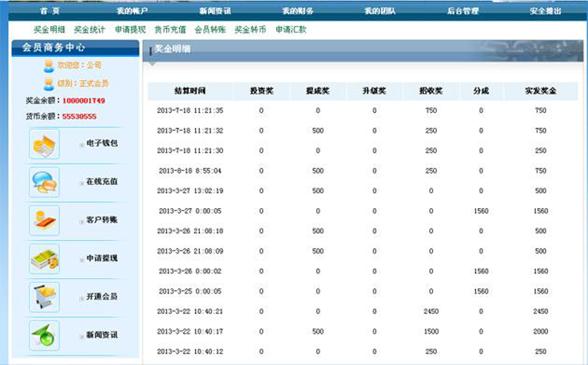Open the 新闻资讯 top menu
Viewport: 588px width, 365px height.
pyautogui.click(x=215, y=11)
